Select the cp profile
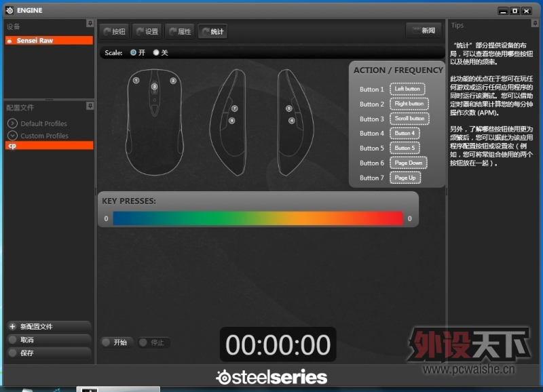Viewport: 543px width, 392px height. 49,146
